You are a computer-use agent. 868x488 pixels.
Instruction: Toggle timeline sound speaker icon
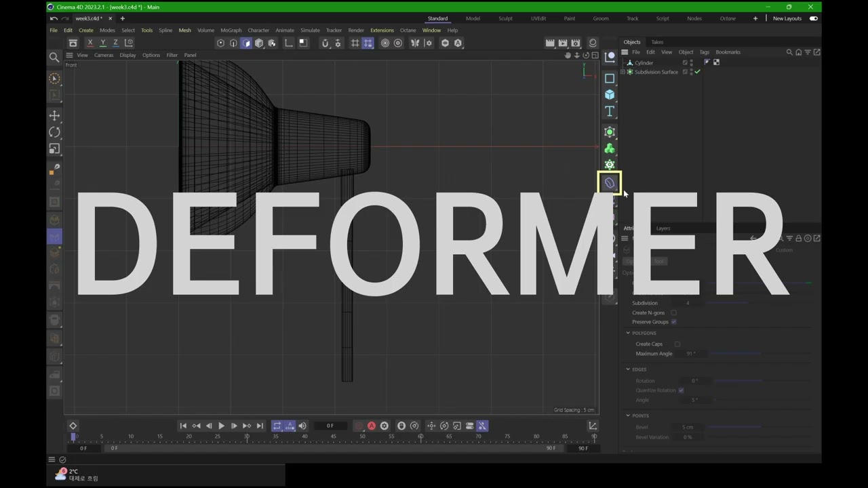pyautogui.click(x=302, y=426)
